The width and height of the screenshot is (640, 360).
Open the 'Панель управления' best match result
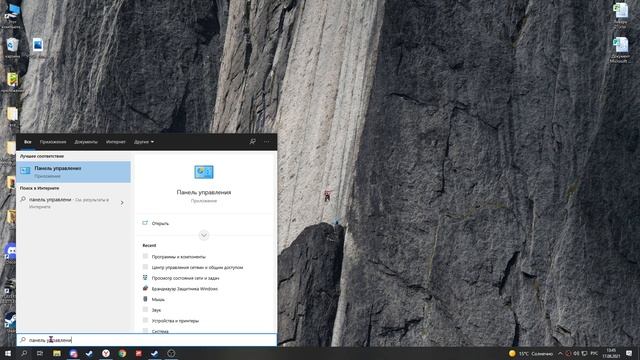(x=73, y=172)
